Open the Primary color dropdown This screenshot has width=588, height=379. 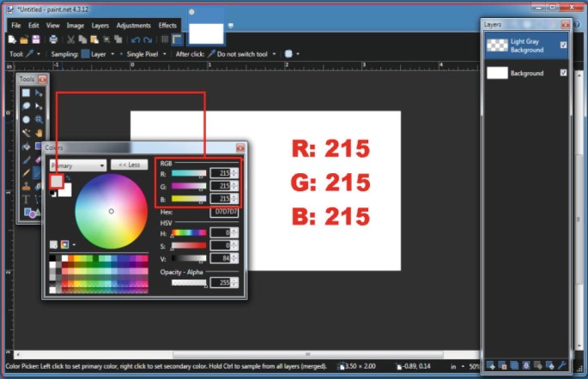(77, 165)
